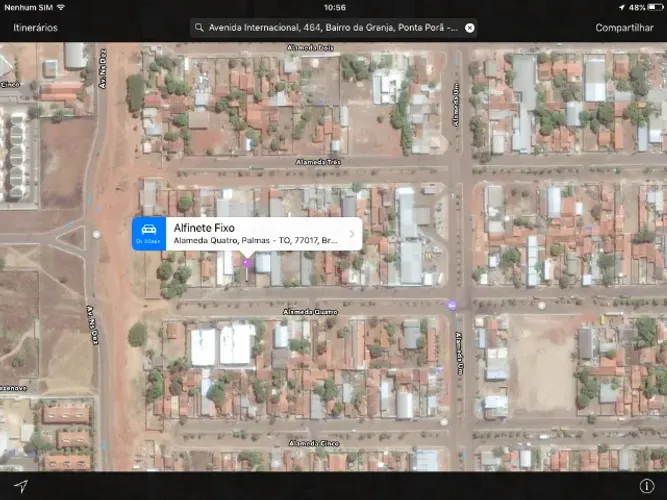Tap the magnifying glass search icon
667x500 pixels.
(199, 28)
